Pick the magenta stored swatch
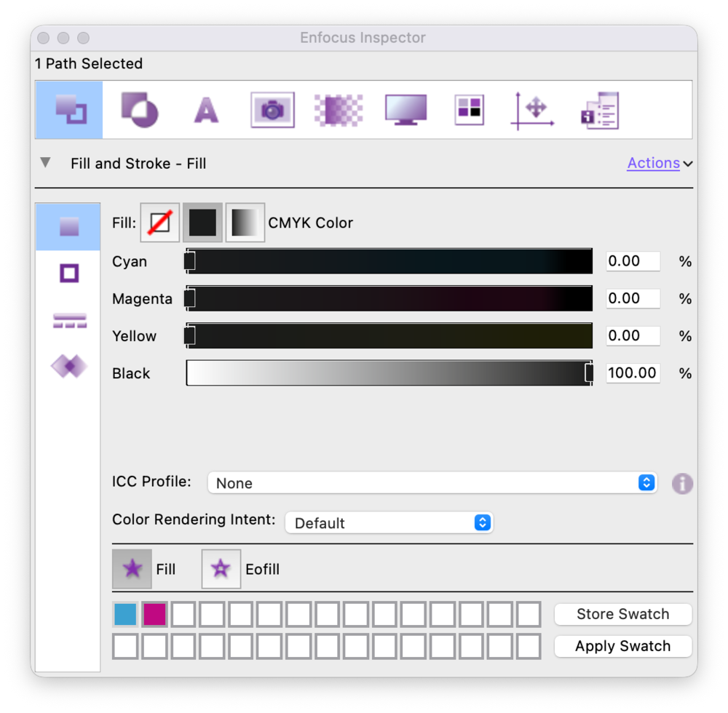Viewport: 728px width, 713px height. pos(154,614)
